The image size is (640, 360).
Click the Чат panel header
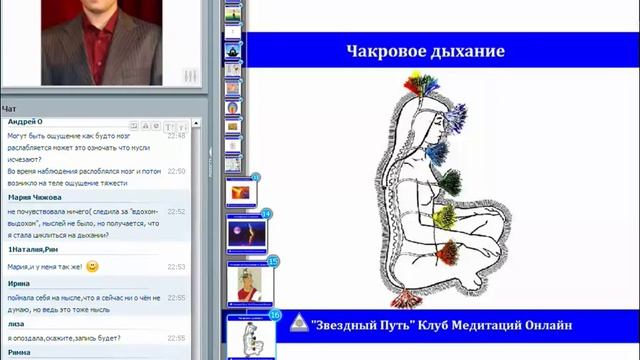tap(9, 109)
